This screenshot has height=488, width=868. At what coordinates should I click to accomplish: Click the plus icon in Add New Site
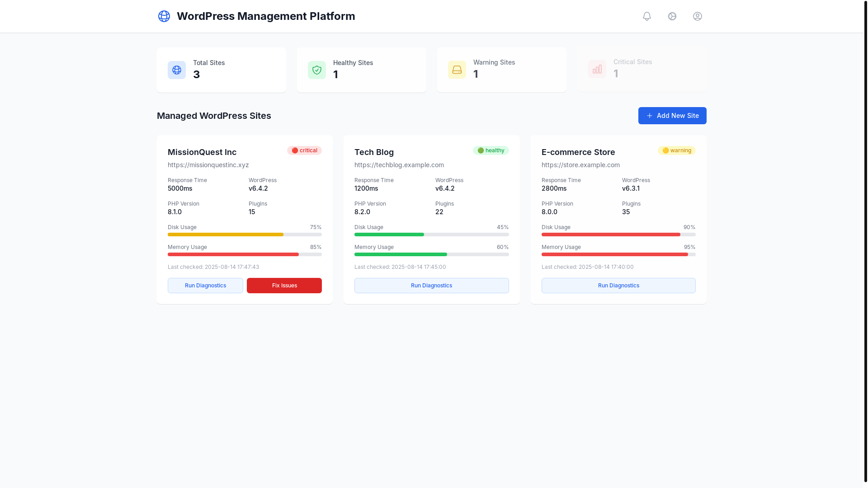(x=650, y=116)
